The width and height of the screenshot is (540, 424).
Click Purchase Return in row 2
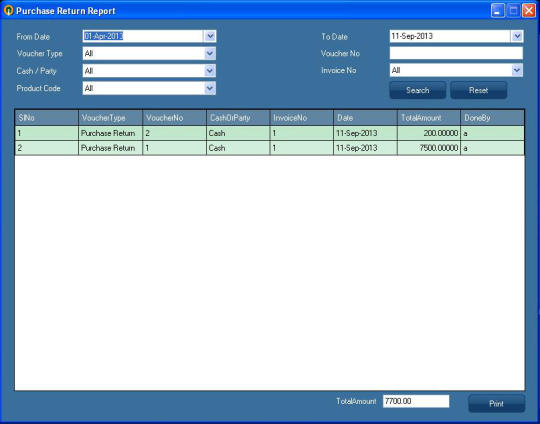[x=110, y=148]
